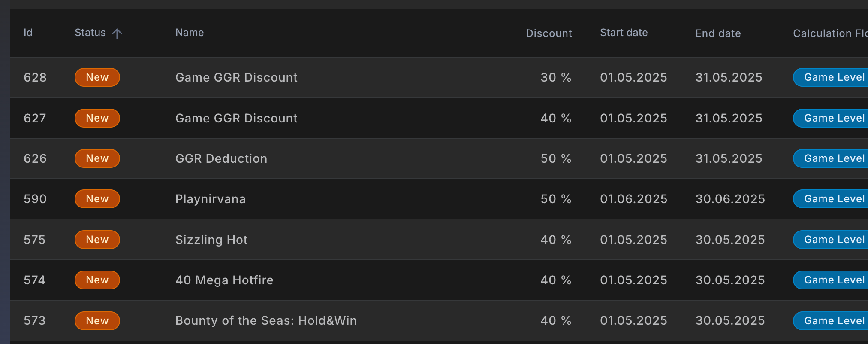Select row with Id 628

35,77
